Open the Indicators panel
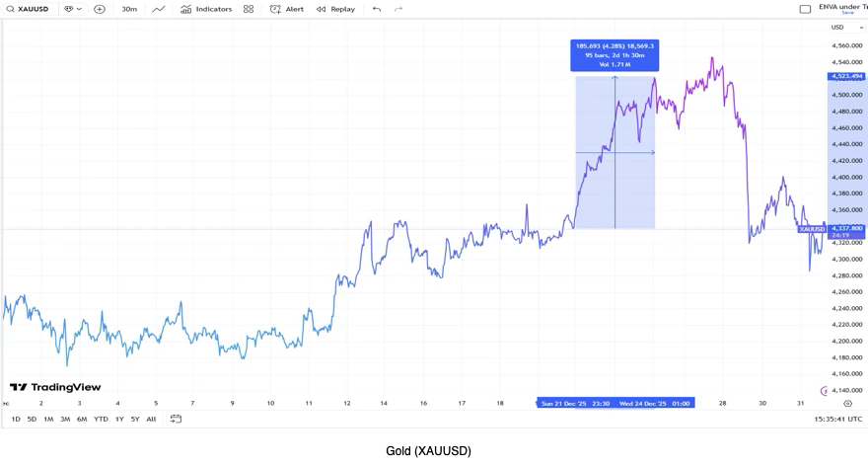This screenshot has height=466, width=868. 206,9
